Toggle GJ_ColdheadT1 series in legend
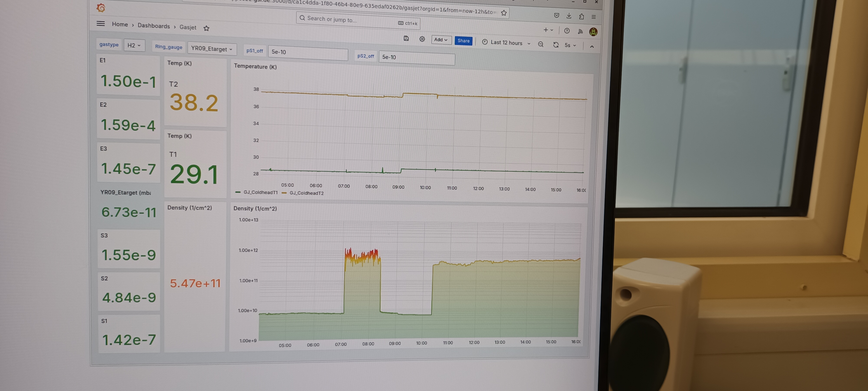 (260, 192)
